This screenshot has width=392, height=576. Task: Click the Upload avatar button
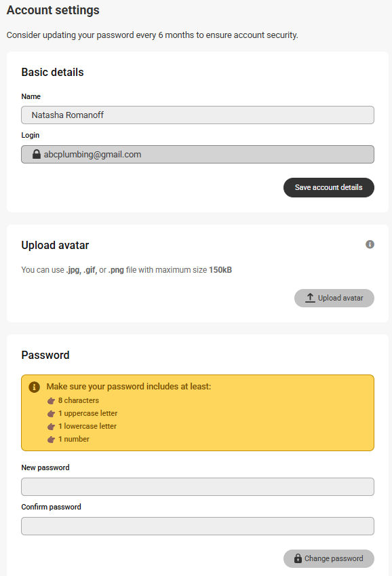tap(334, 298)
